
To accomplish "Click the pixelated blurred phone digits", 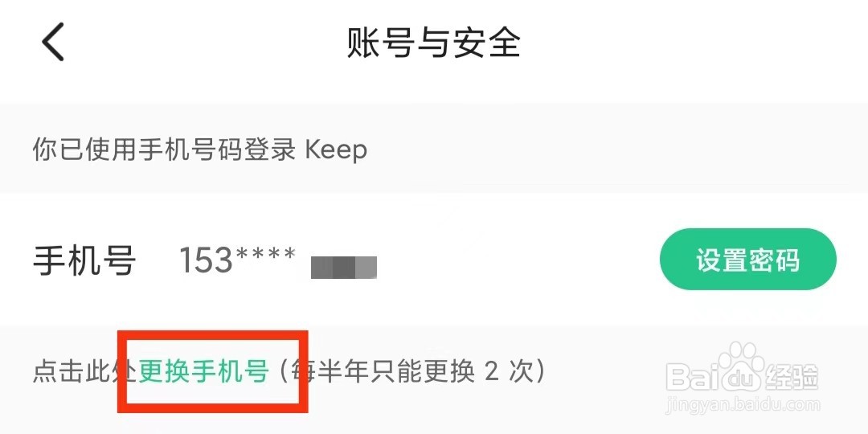I will (x=344, y=267).
